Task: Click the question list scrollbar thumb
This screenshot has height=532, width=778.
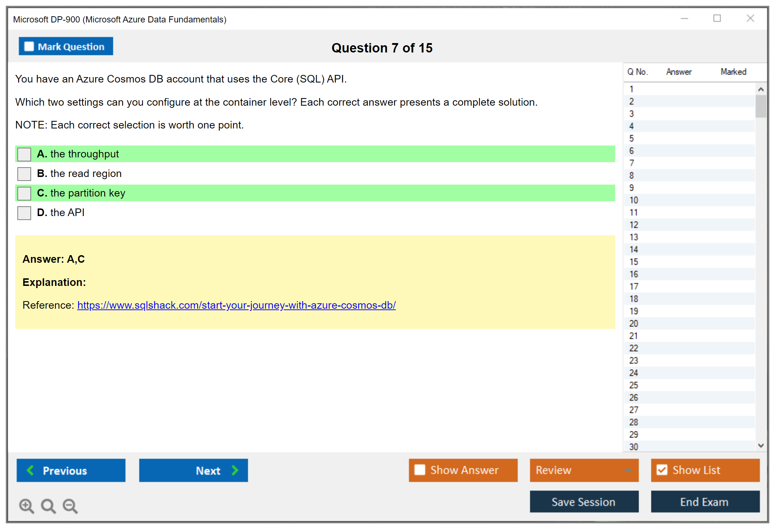Action: 761,106
